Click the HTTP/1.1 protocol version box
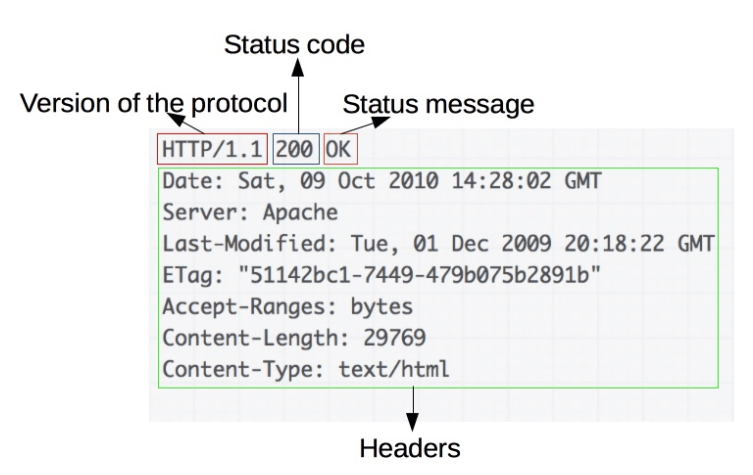753x475 pixels. click(212, 150)
